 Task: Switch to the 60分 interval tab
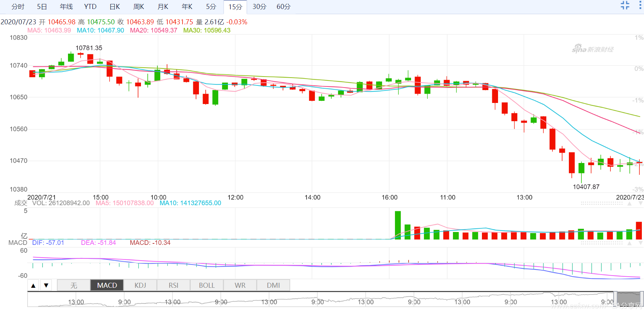click(x=284, y=7)
